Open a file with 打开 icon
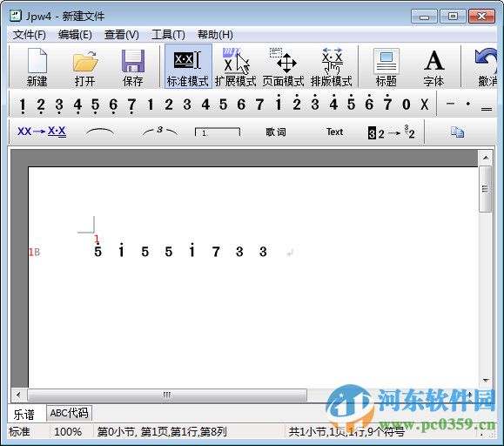 point(84,67)
